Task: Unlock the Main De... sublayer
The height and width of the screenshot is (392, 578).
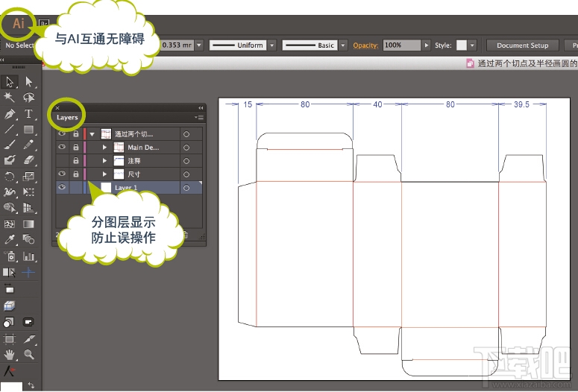Action: [76, 147]
